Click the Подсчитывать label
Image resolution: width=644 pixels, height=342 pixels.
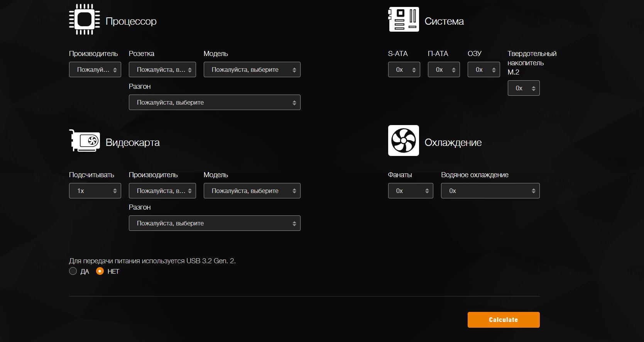91,175
